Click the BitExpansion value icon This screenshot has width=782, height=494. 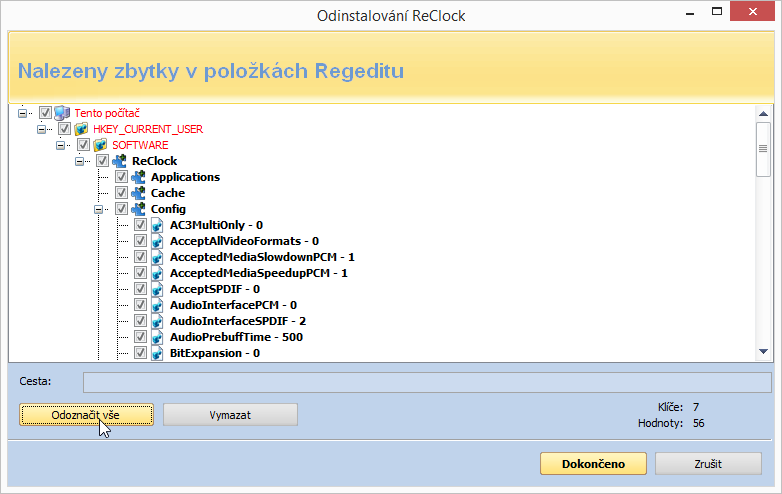click(157, 353)
